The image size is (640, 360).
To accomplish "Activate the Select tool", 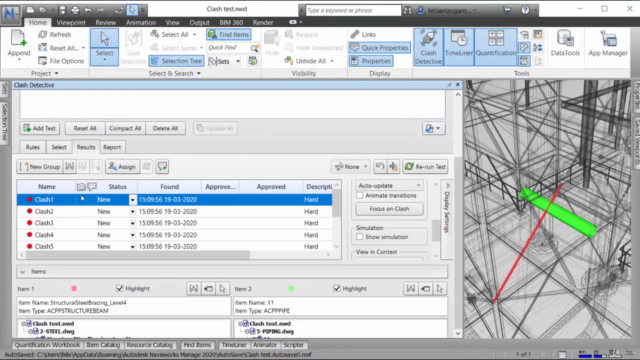I will [x=104, y=47].
